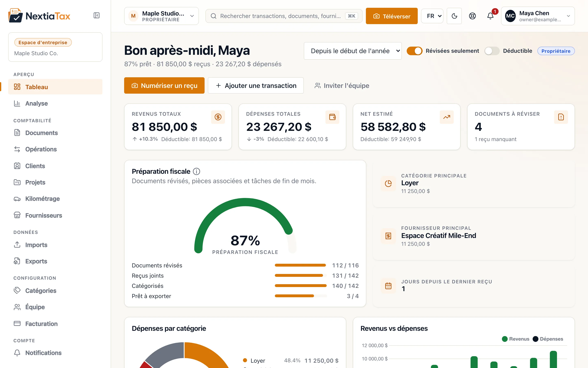Click the MC avatar for Maya Chen
The height and width of the screenshot is (368, 588).
[x=510, y=16]
